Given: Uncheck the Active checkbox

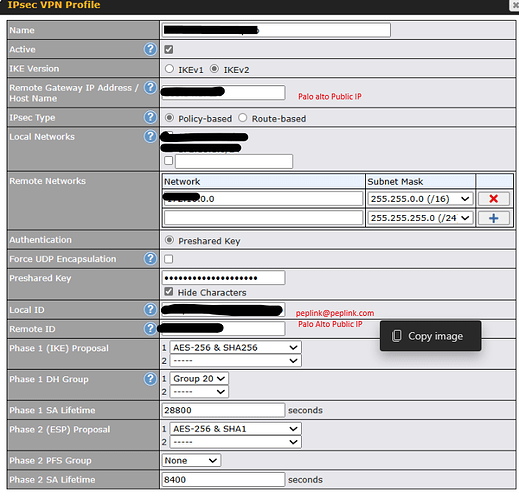Looking at the screenshot, I should click(x=169, y=50).
